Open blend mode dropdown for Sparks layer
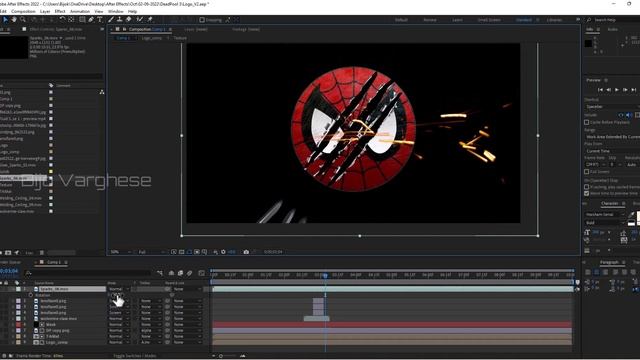This screenshot has width=640, height=360. [x=118, y=289]
